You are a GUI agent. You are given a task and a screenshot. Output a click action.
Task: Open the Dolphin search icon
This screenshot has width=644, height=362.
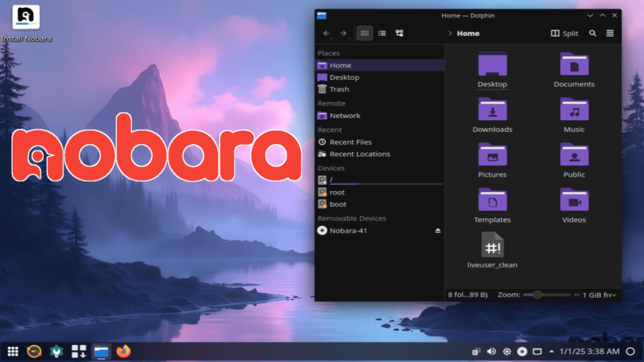tap(593, 33)
